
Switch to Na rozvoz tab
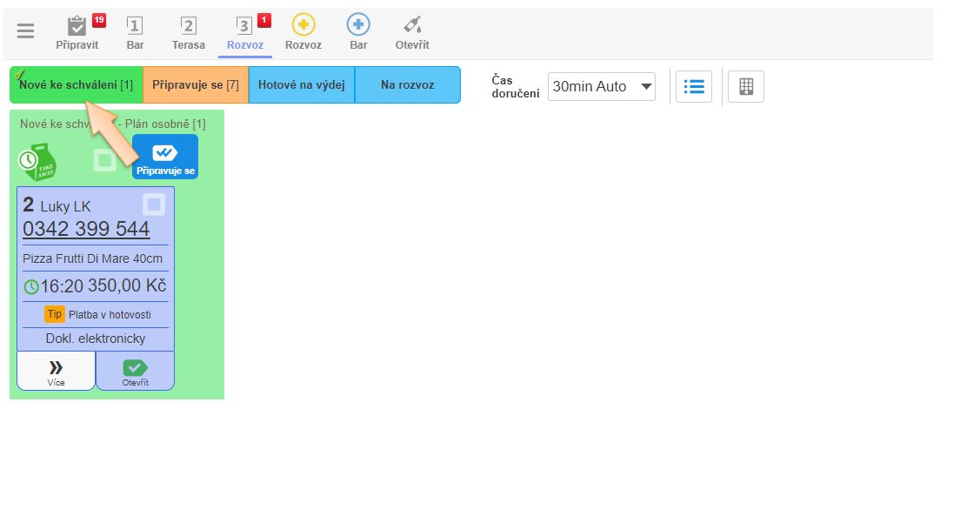click(x=407, y=84)
